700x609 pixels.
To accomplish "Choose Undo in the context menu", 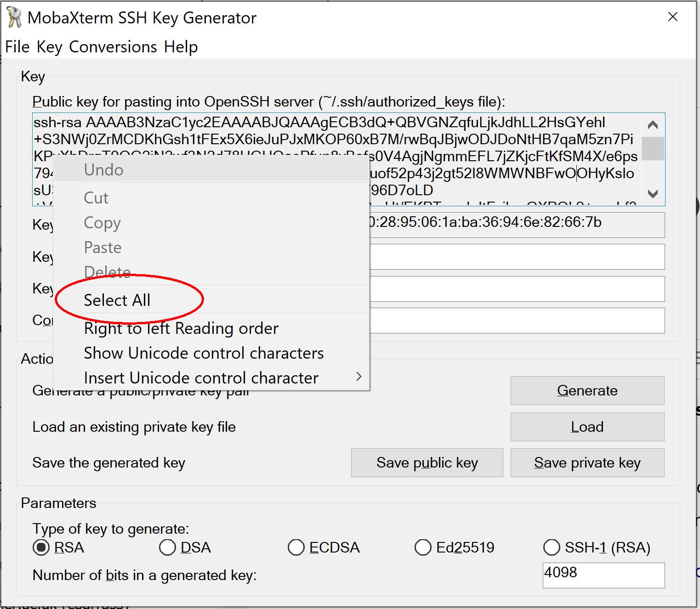I will (211, 170).
